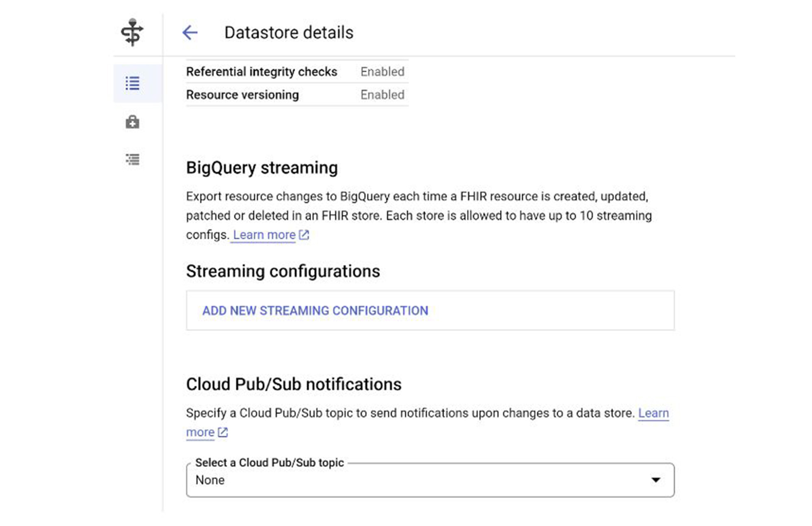
Task: Click the external-link icon after Pub/Sub 'more'
Action: click(223, 432)
